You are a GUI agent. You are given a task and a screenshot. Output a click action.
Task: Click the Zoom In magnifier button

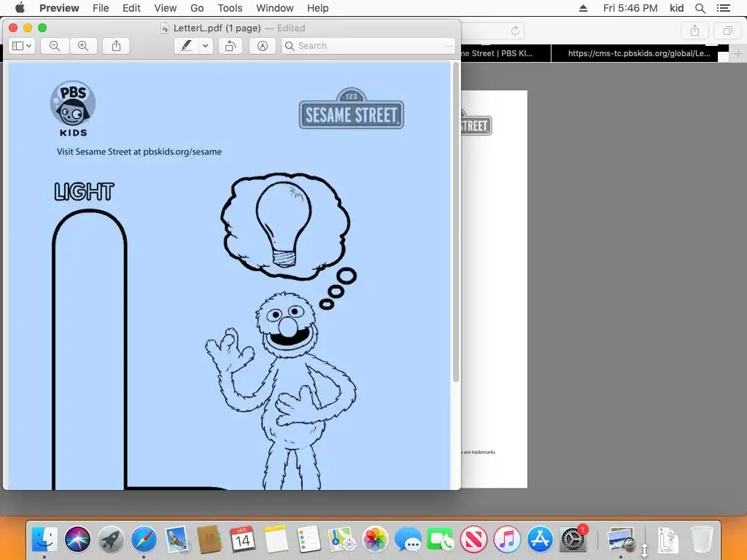point(83,46)
